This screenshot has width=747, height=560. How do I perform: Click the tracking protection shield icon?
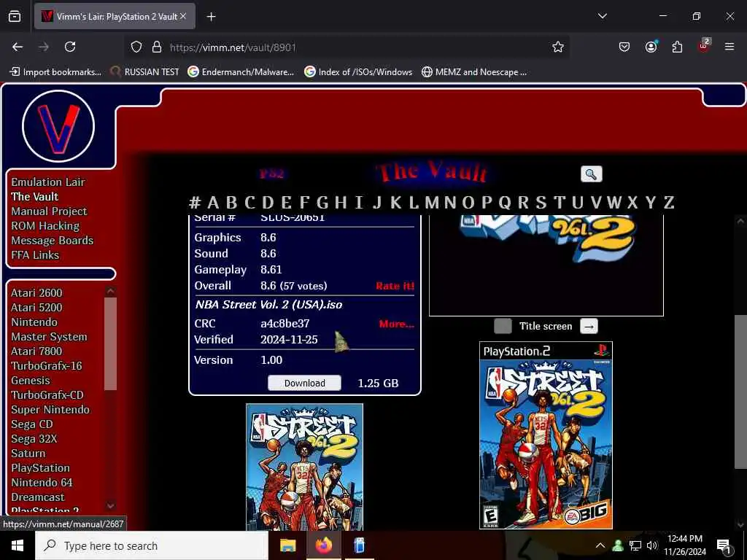136,47
